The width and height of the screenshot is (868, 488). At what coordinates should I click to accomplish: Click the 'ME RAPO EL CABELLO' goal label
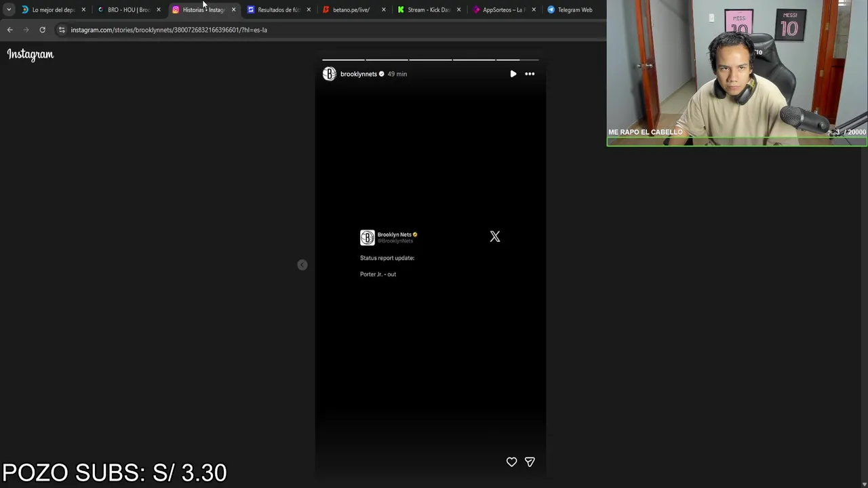pos(646,132)
